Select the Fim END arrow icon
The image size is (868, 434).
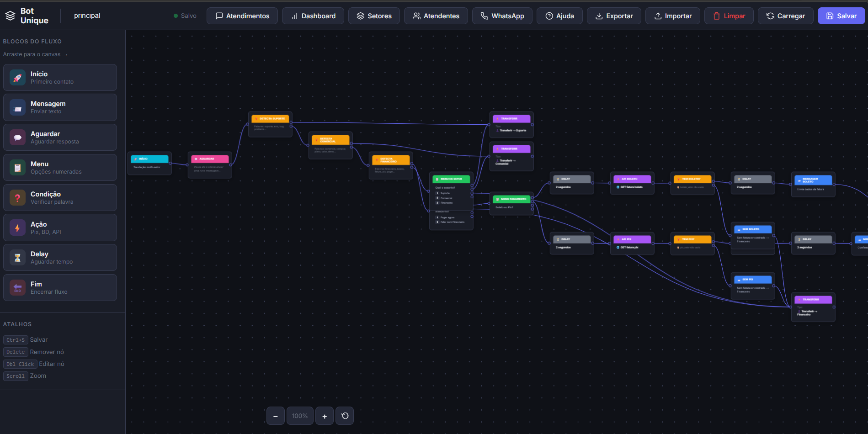coord(17,288)
